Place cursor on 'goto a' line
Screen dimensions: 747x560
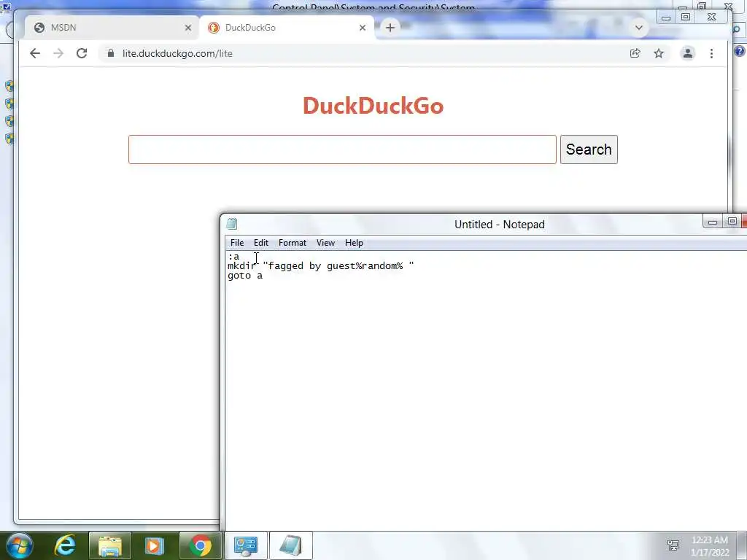(x=245, y=276)
